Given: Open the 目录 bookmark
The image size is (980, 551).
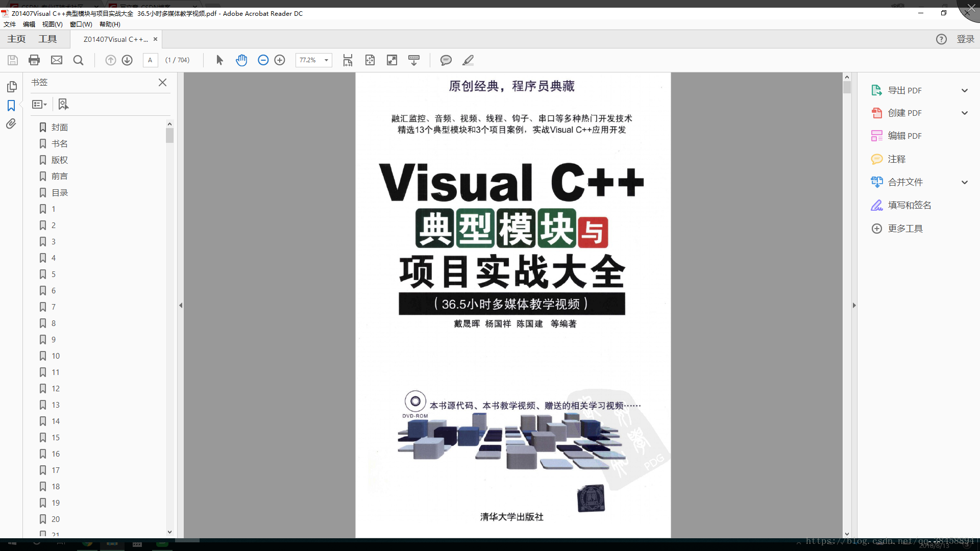Looking at the screenshot, I should coord(59,193).
